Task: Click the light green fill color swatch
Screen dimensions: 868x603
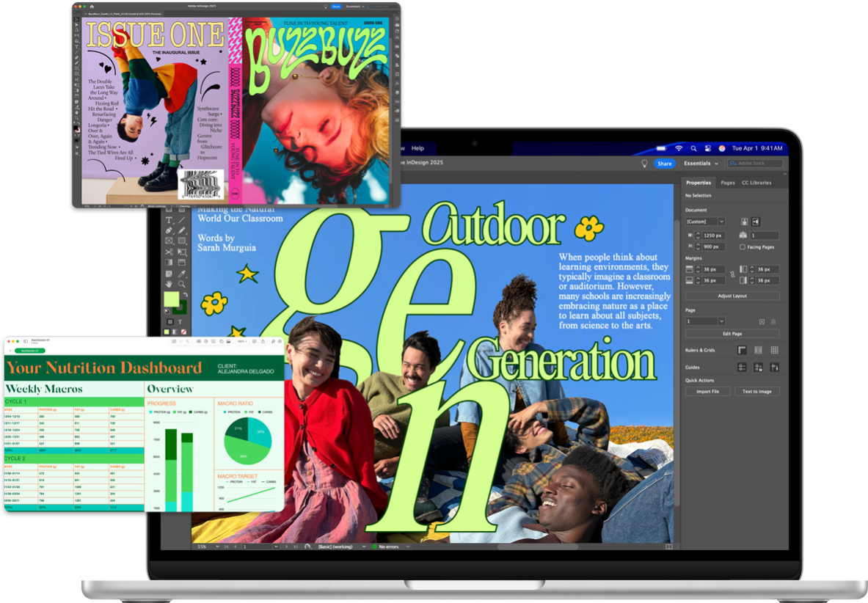Action: tap(171, 299)
